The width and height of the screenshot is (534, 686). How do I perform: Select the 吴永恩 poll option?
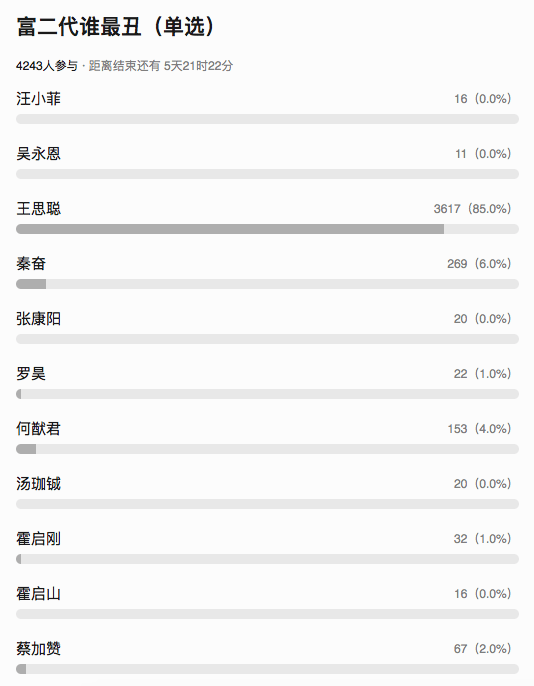pos(38,154)
